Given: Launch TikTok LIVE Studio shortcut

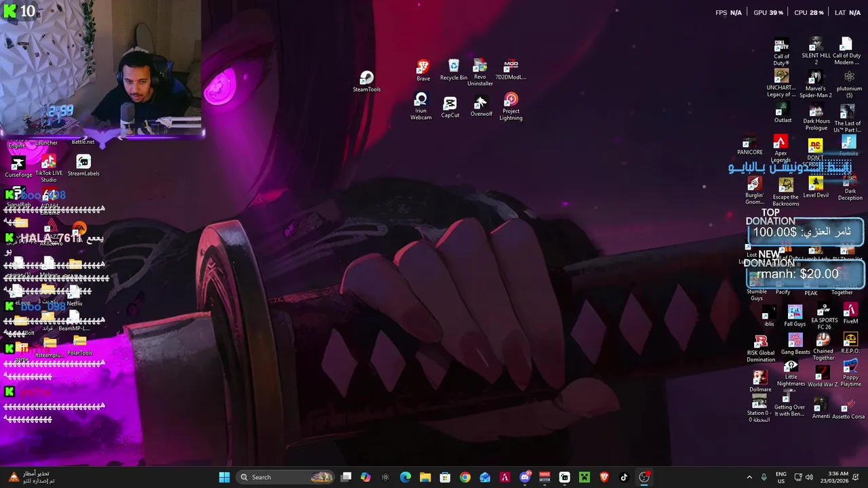Looking at the screenshot, I should tap(48, 169).
